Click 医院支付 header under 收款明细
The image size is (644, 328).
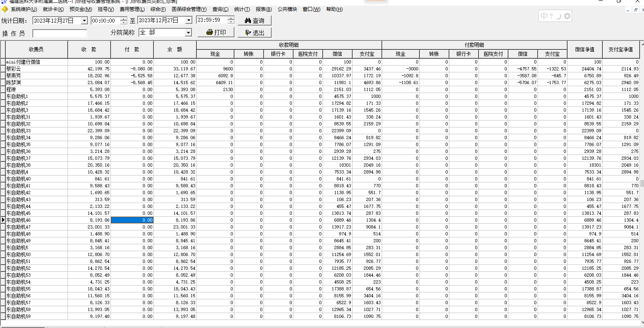point(308,54)
